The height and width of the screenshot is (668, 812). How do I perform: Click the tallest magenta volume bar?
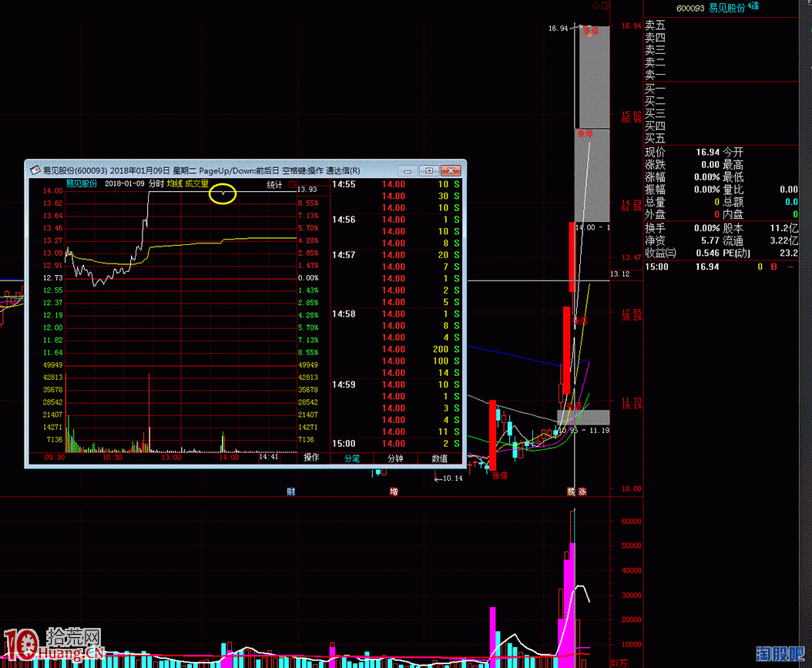pyautogui.click(x=572, y=605)
